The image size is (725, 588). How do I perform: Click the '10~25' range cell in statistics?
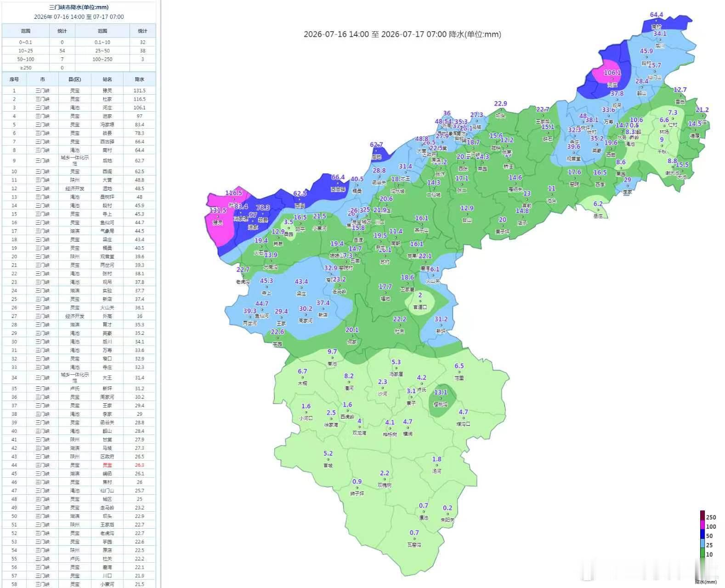click(x=26, y=51)
